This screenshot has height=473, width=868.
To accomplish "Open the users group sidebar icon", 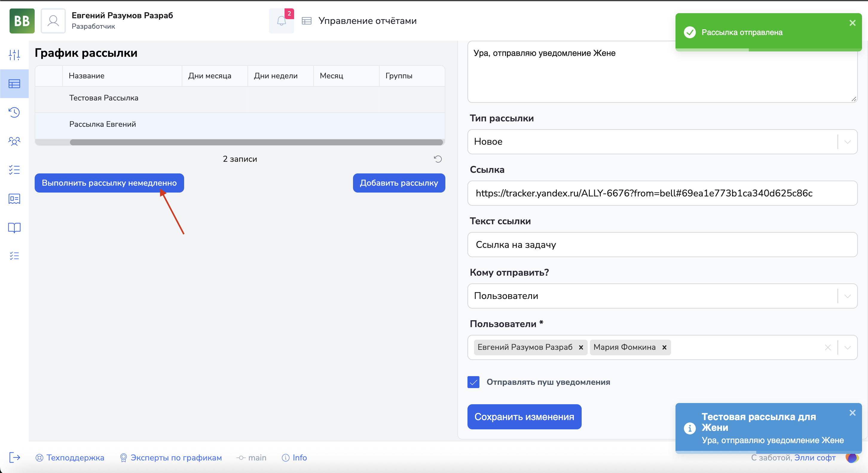I will (x=14, y=141).
